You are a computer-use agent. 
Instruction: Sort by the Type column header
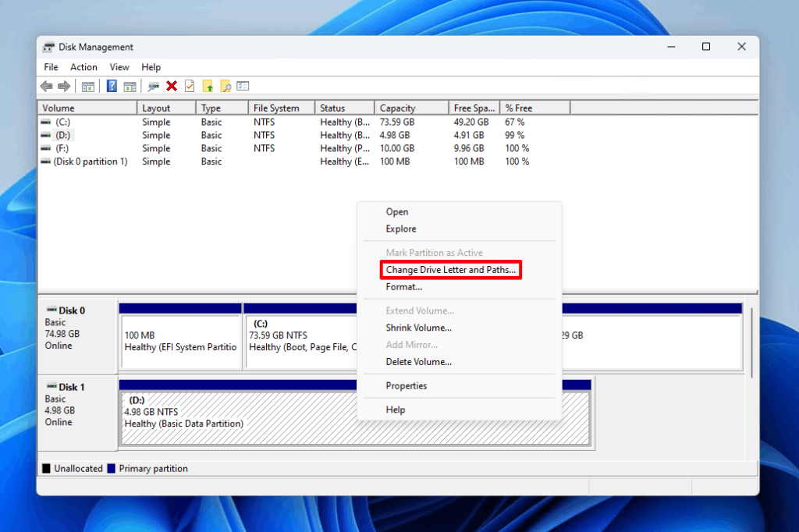click(x=222, y=108)
